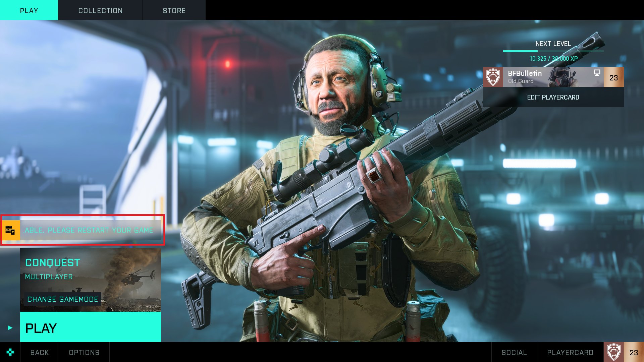Select the COLLECTION tab
This screenshot has height=362, width=644.
100,11
